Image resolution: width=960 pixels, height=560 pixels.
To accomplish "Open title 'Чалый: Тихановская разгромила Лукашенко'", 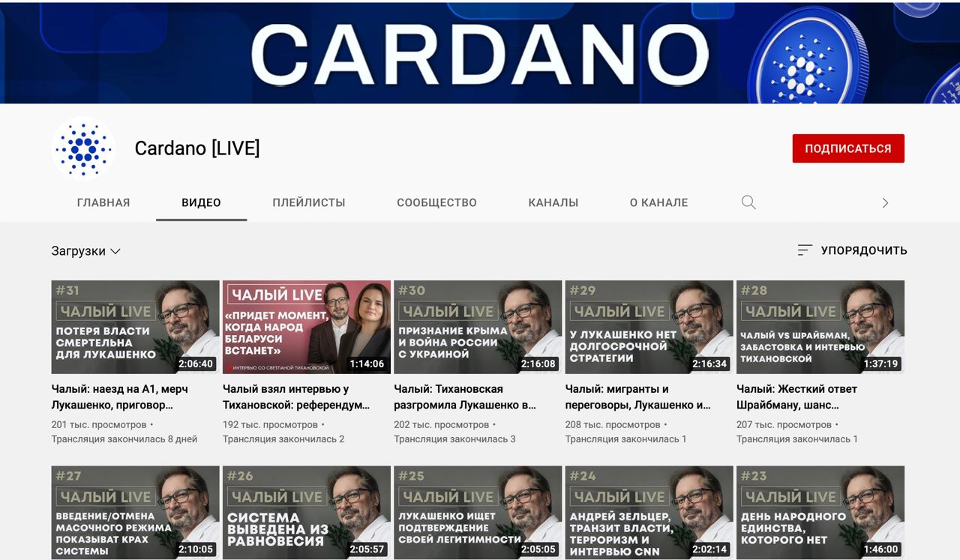I will (x=465, y=397).
